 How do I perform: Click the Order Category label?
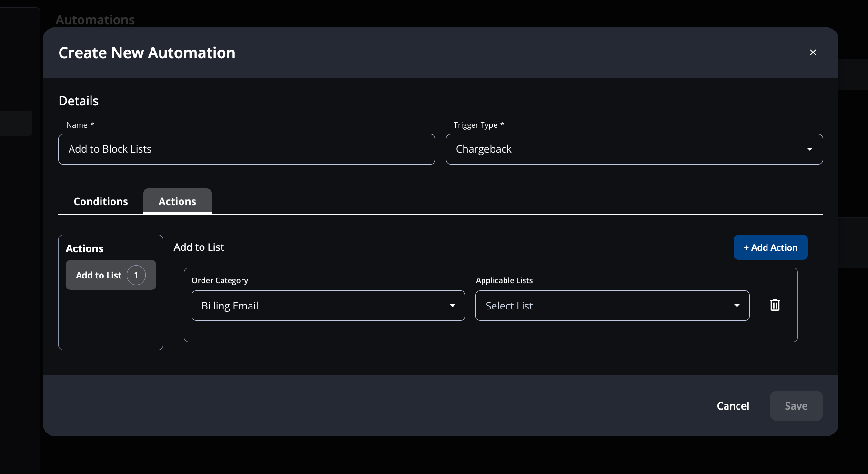click(220, 280)
